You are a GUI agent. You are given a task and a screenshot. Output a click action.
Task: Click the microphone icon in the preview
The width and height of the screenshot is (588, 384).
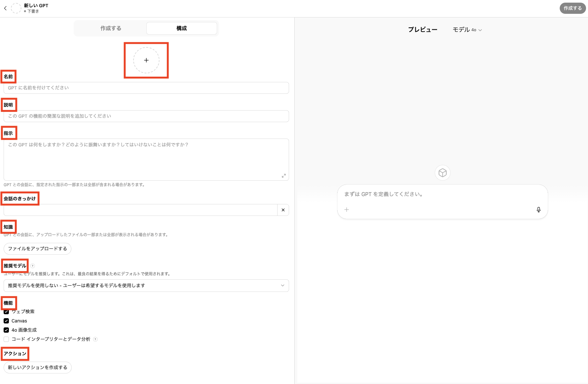click(539, 210)
